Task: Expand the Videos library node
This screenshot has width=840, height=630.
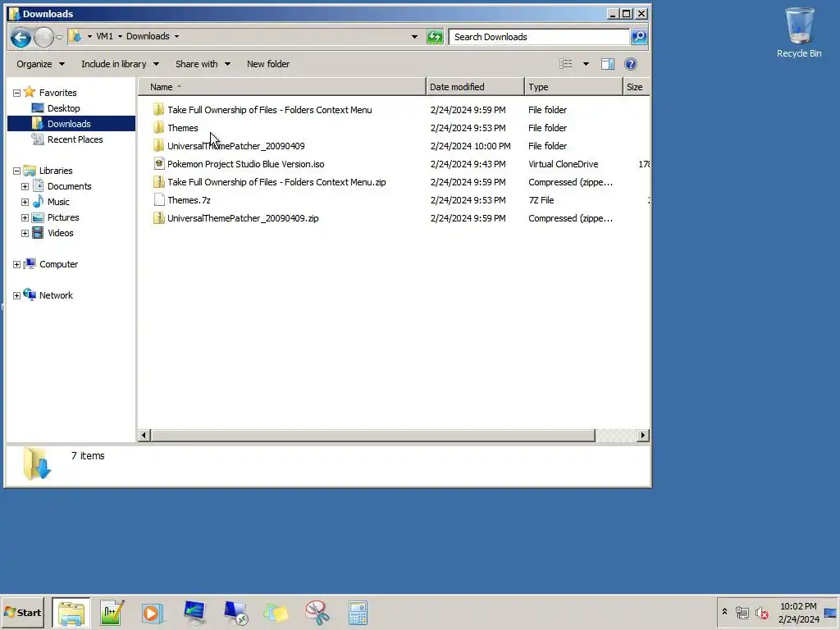Action: (25, 233)
